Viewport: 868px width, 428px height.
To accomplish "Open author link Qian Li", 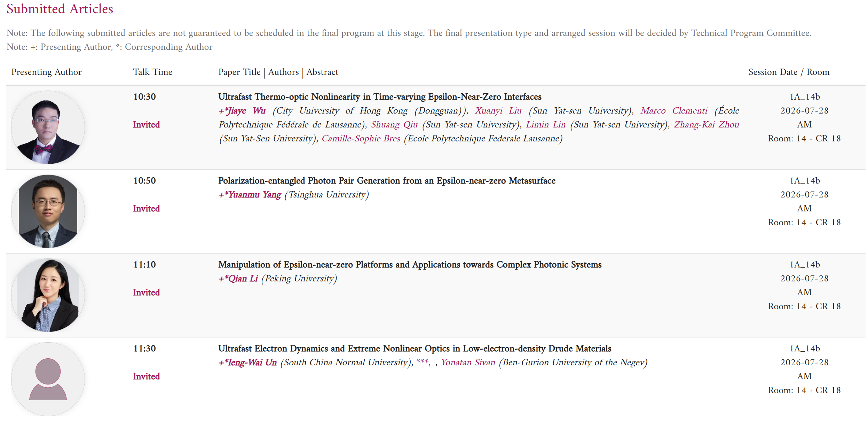I will click(238, 279).
